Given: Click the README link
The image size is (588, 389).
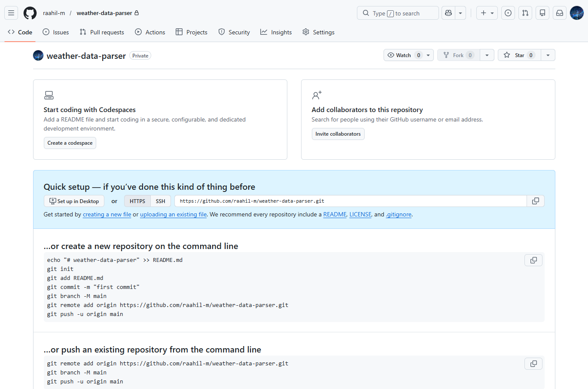Looking at the screenshot, I should click(335, 214).
